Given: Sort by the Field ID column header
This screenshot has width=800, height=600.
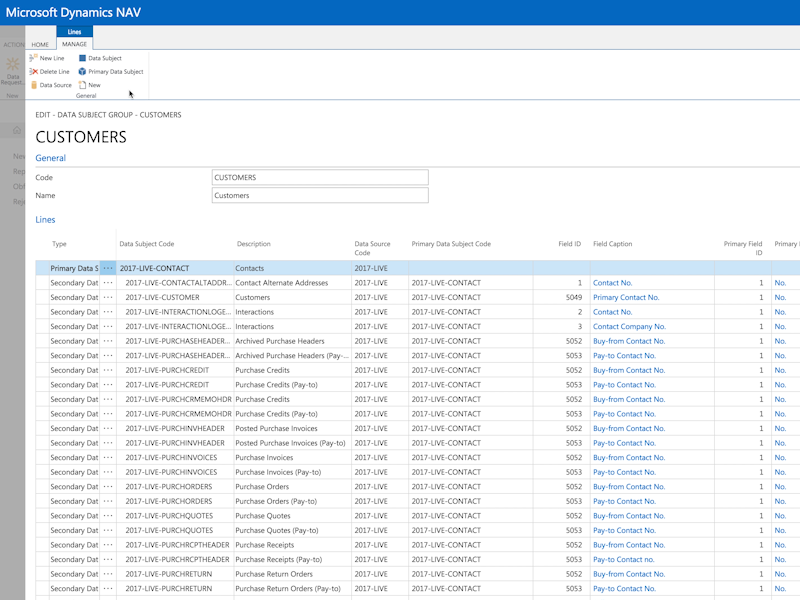Looking at the screenshot, I should [x=569, y=244].
